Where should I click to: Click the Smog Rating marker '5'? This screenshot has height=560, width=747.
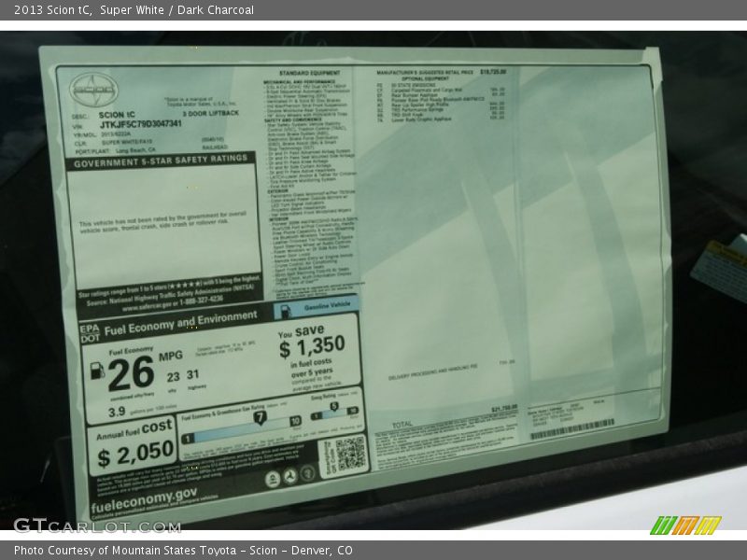click(334, 407)
